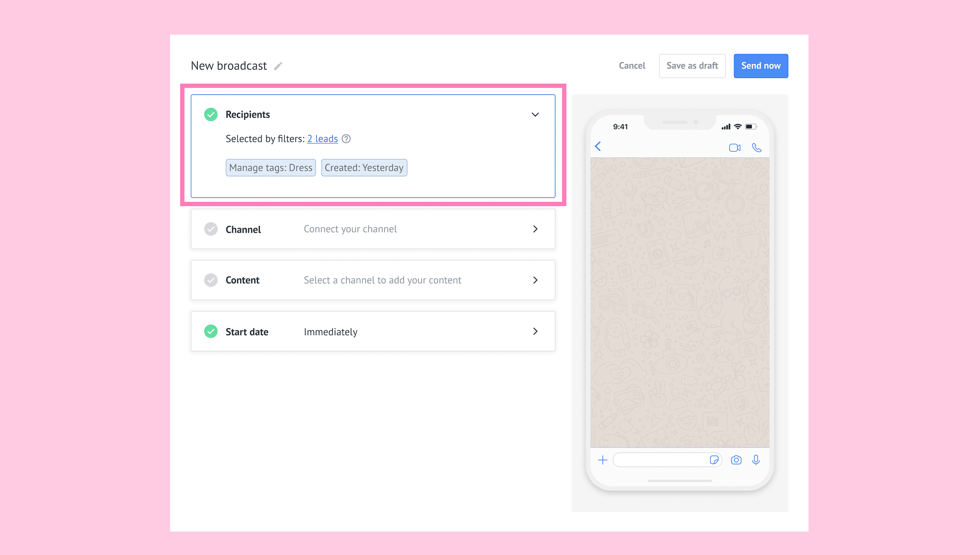Expand the Content section chevron
This screenshot has width=980, height=555.
535,280
